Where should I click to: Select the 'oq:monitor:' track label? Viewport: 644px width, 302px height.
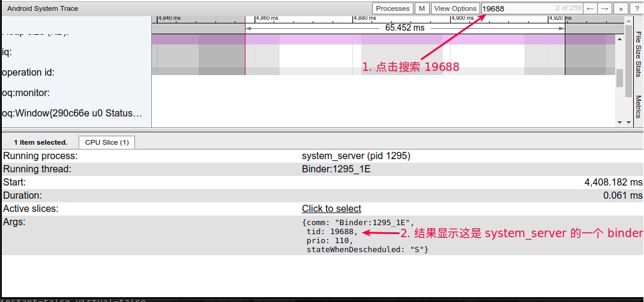click(x=25, y=93)
